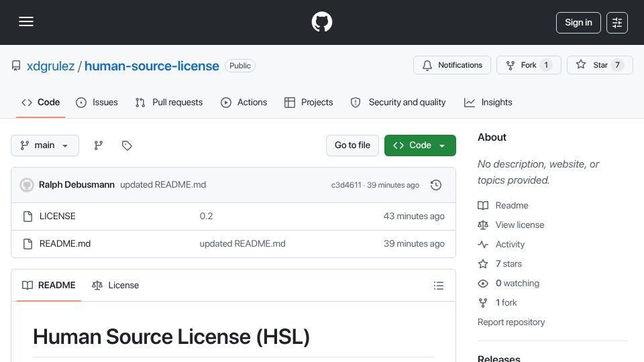
Task: View branches via branch icon
Action: tap(98, 145)
